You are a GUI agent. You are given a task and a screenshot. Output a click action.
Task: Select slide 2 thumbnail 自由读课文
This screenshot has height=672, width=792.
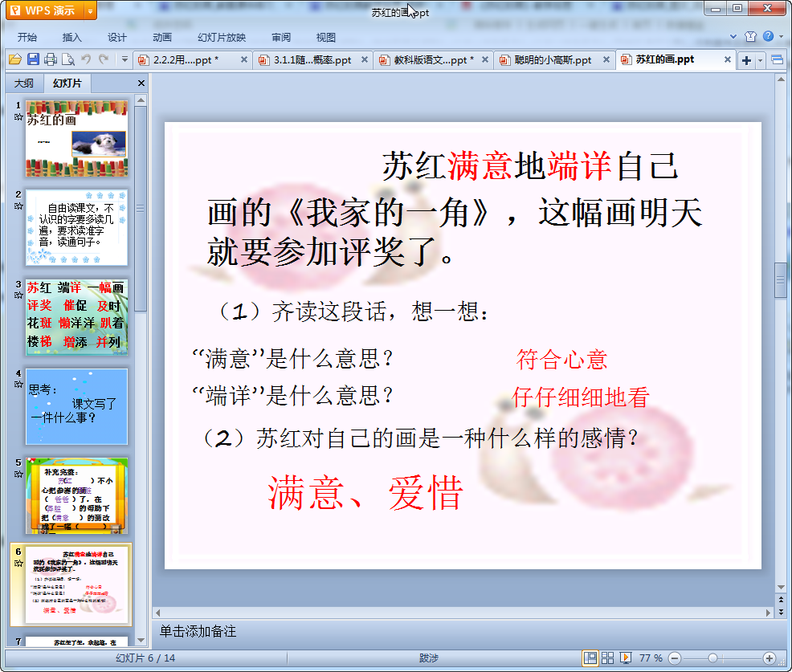coord(77,228)
